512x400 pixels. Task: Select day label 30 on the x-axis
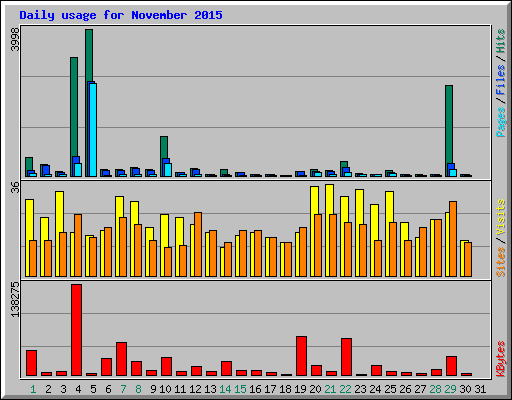[465, 389]
